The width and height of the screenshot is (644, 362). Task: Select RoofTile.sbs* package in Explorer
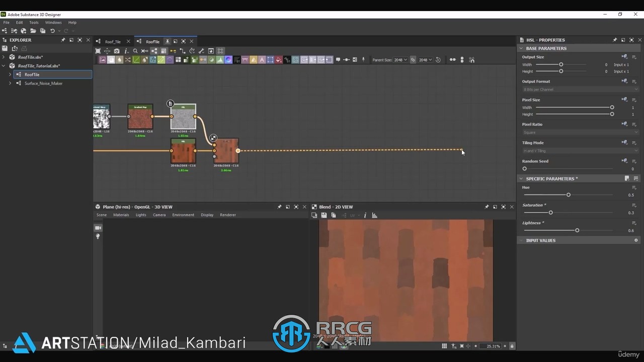pos(30,57)
